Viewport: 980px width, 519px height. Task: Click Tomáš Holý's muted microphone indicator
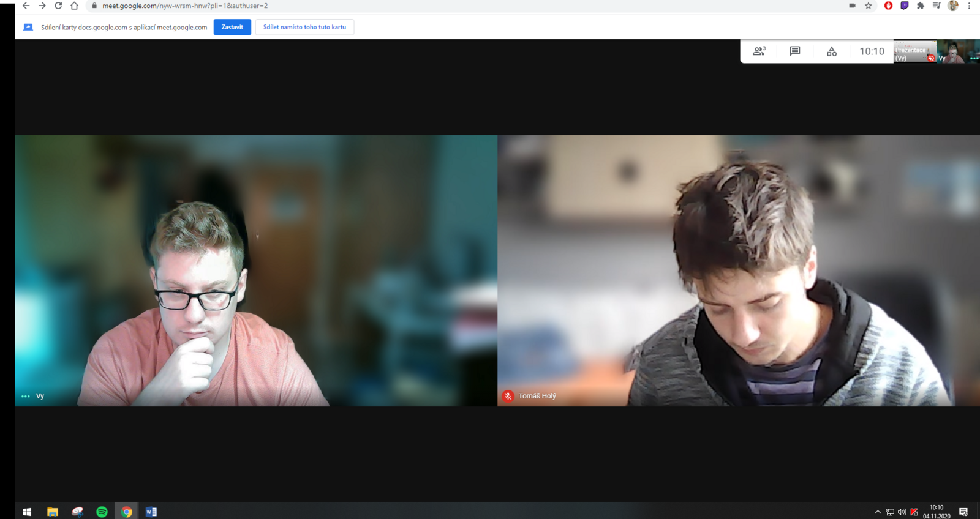click(508, 396)
